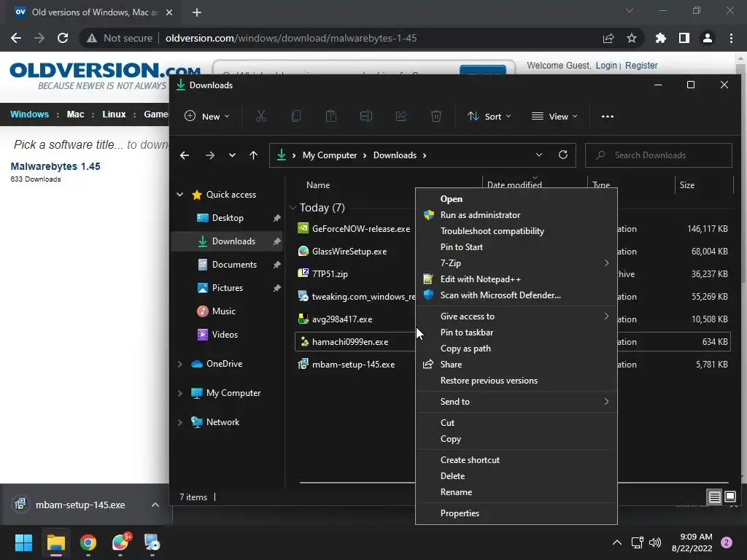Go forward in File Explorer
747x560 pixels.
click(x=209, y=155)
